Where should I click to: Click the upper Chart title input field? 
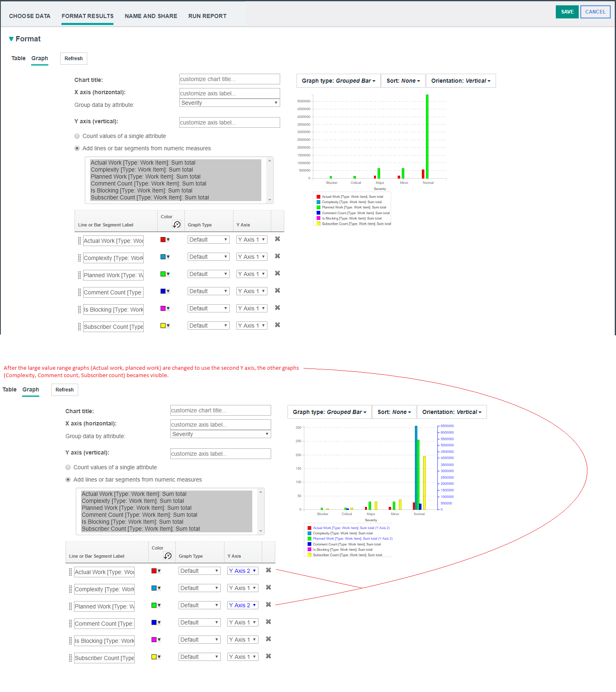(x=229, y=79)
